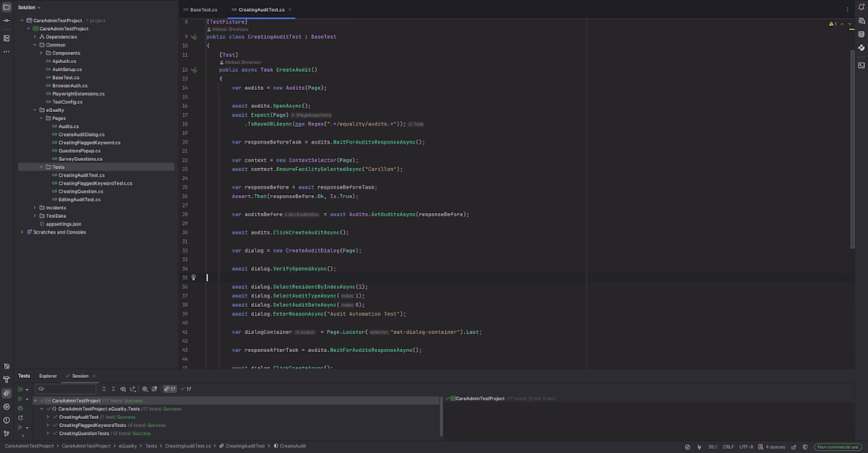868x453 pixels.
Task: Open the Run services tool window icon
Action: pos(6,406)
